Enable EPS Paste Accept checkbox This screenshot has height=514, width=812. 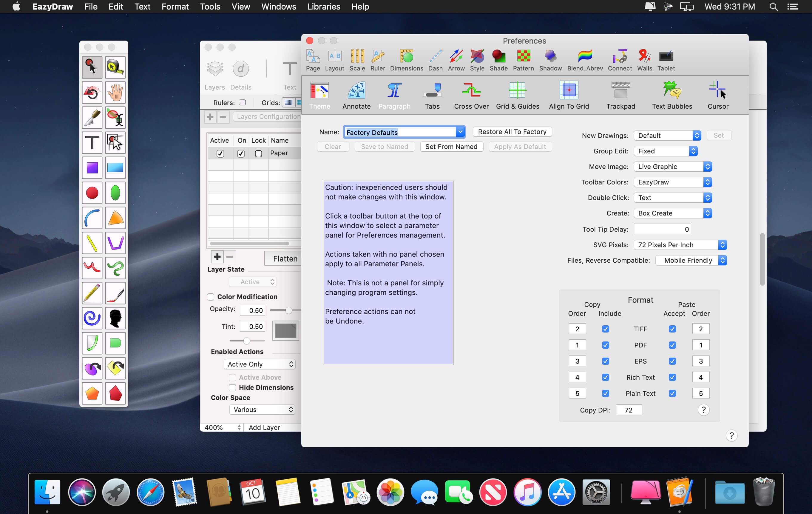pyautogui.click(x=672, y=361)
